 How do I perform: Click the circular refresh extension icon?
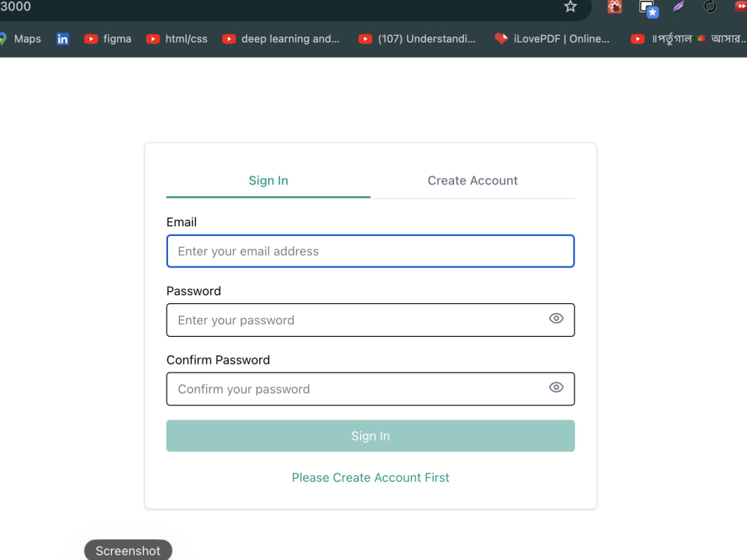coord(710,7)
